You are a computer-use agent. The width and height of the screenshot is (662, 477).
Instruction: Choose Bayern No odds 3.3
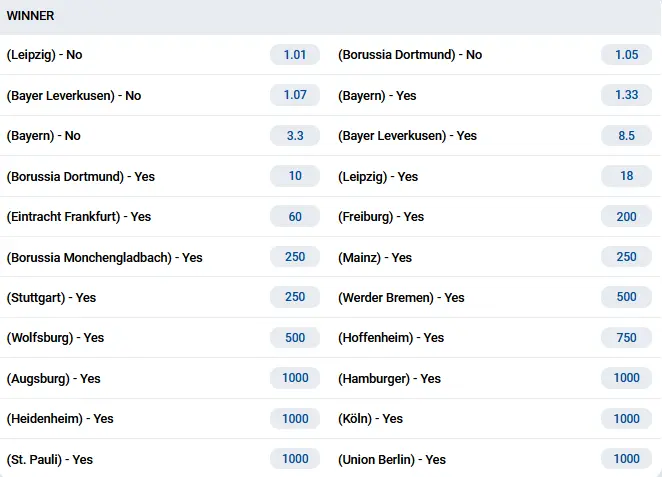295,135
